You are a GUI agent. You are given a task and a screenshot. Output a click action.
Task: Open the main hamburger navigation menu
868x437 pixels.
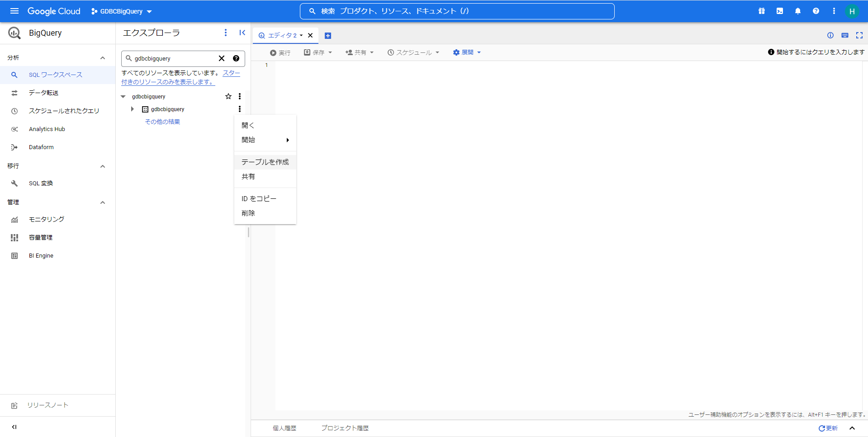pos(14,11)
